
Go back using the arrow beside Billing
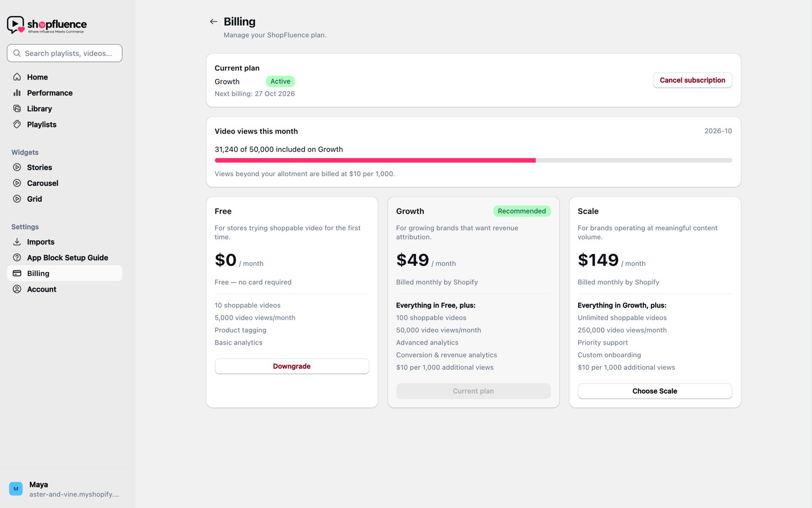(213, 22)
